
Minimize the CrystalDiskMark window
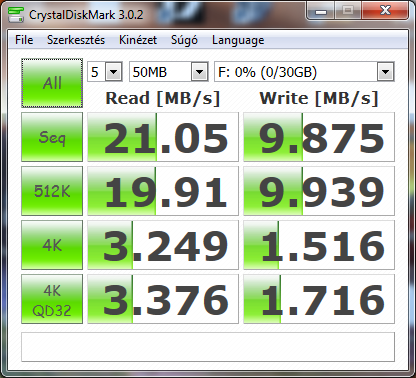pyautogui.click(x=321, y=12)
